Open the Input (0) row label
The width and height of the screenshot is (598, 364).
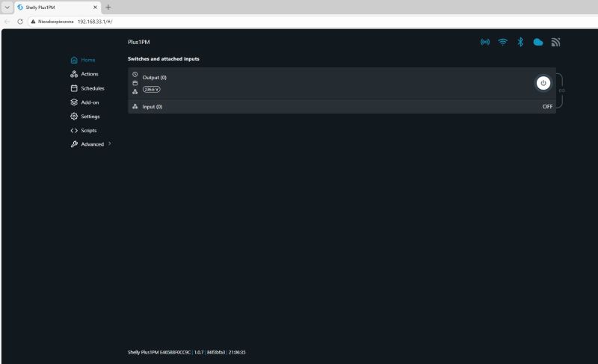point(152,107)
